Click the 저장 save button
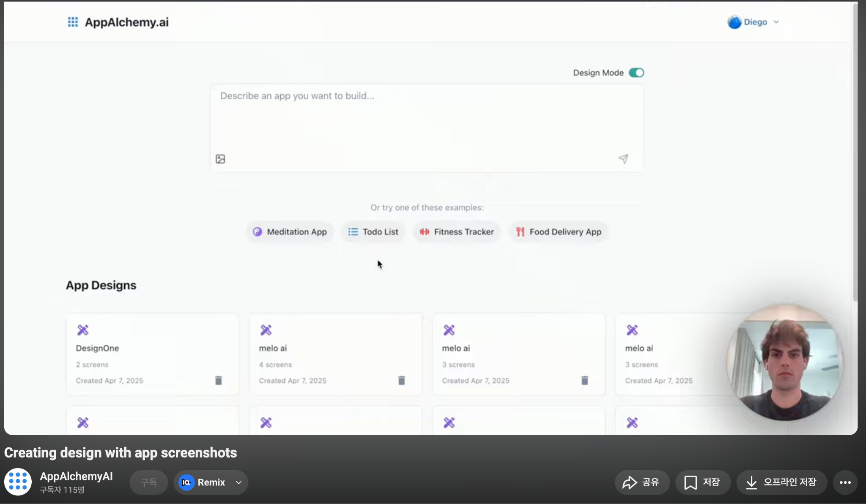Screen dimensions: 866x504 [702, 482]
